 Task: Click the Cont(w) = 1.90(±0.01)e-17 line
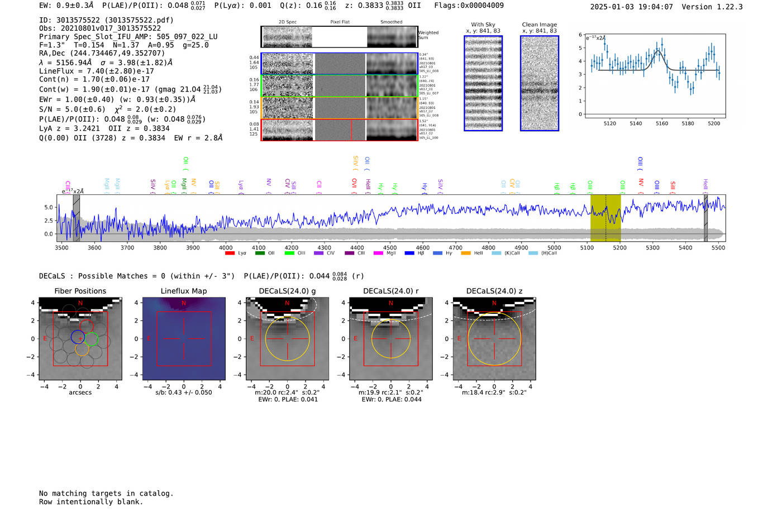pyautogui.click(x=130, y=89)
